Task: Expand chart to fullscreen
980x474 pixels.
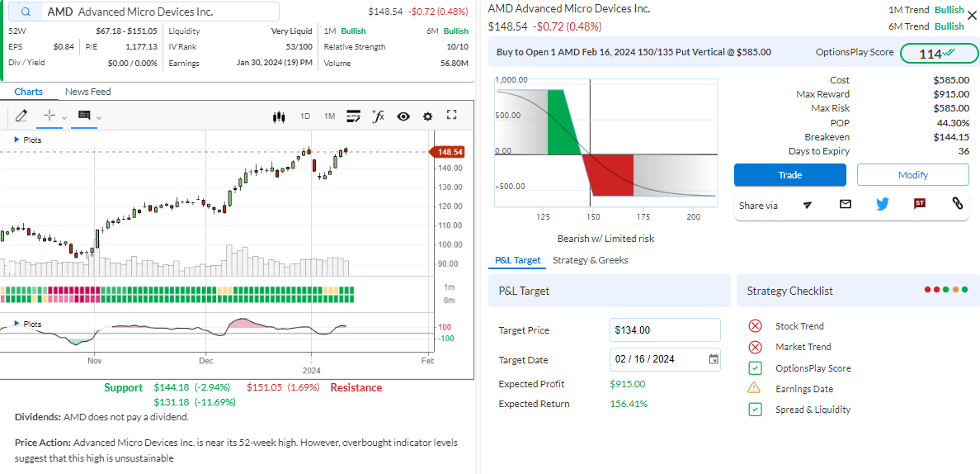Action: (452, 115)
